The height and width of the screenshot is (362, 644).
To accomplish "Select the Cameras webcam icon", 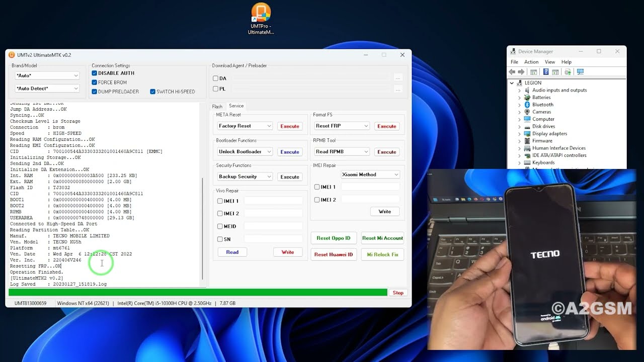I will click(x=527, y=112).
